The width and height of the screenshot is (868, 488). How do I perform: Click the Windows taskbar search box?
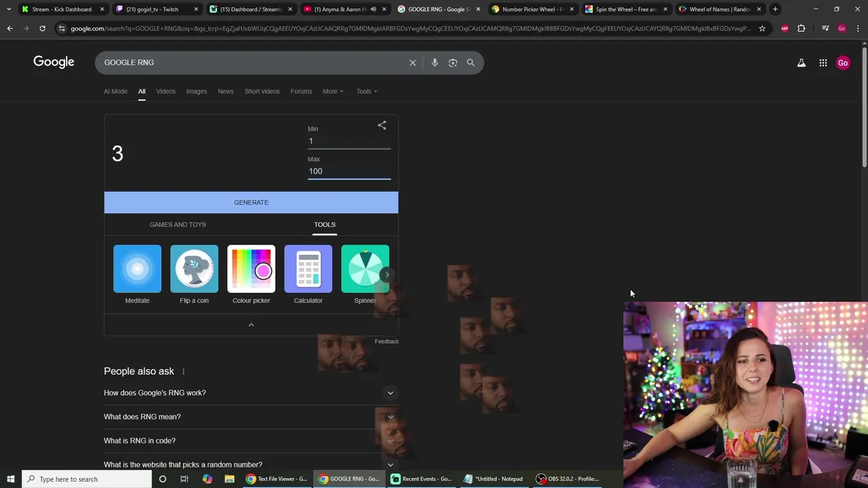pos(87,479)
